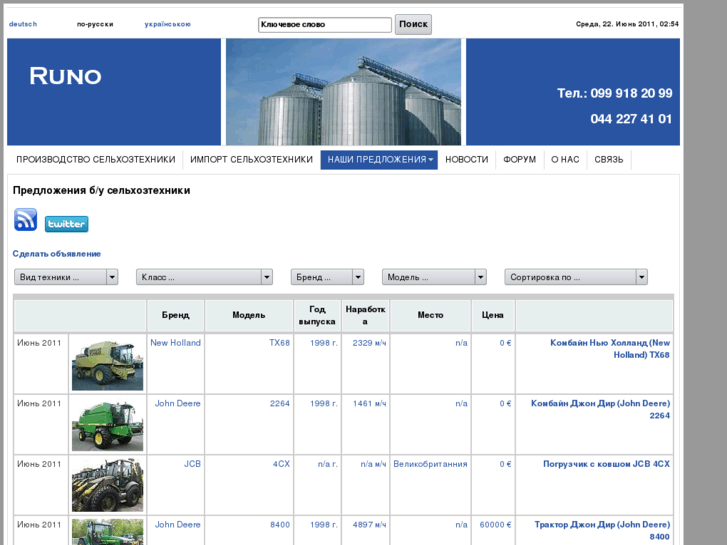Open the Погрузчик с ковшом JCB 4CX link

coord(606,464)
